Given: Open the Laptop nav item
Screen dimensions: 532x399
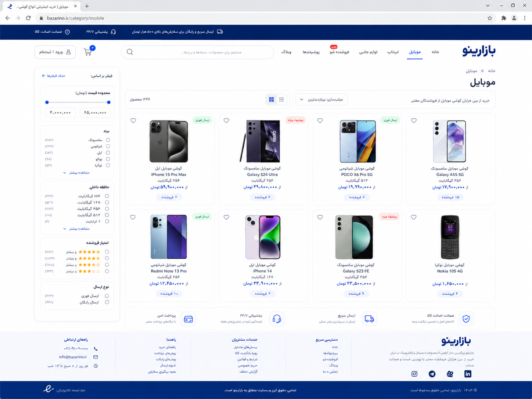Looking at the screenshot, I should click(x=393, y=52).
